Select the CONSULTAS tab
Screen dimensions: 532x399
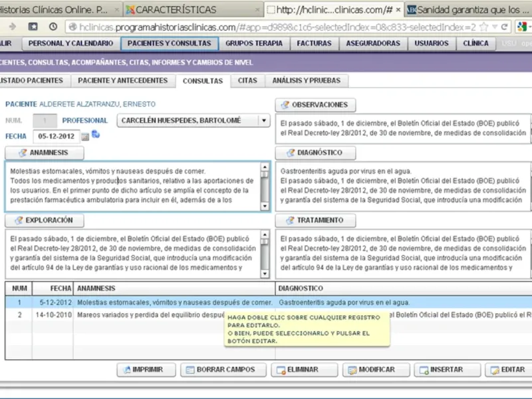coord(203,81)
